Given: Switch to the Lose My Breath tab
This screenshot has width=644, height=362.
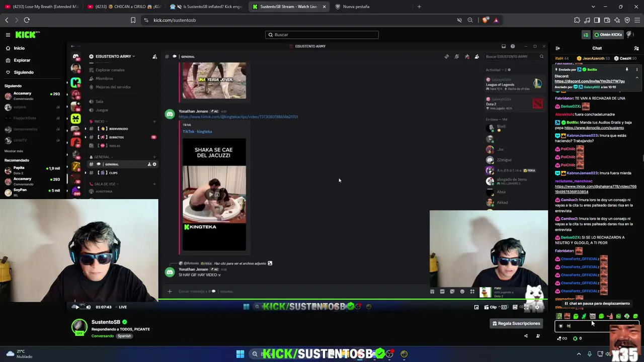Looking at the screenshot, I should (x=41, y=7).
